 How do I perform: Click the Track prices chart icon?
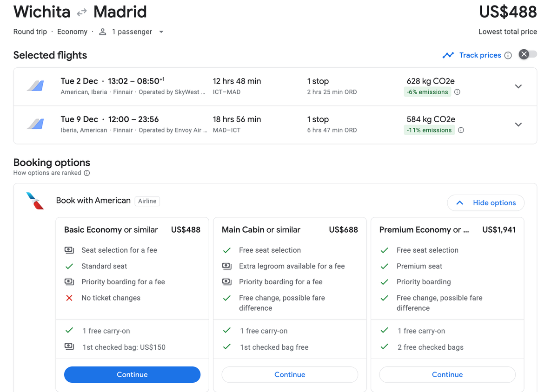click(x=448, y=55)
